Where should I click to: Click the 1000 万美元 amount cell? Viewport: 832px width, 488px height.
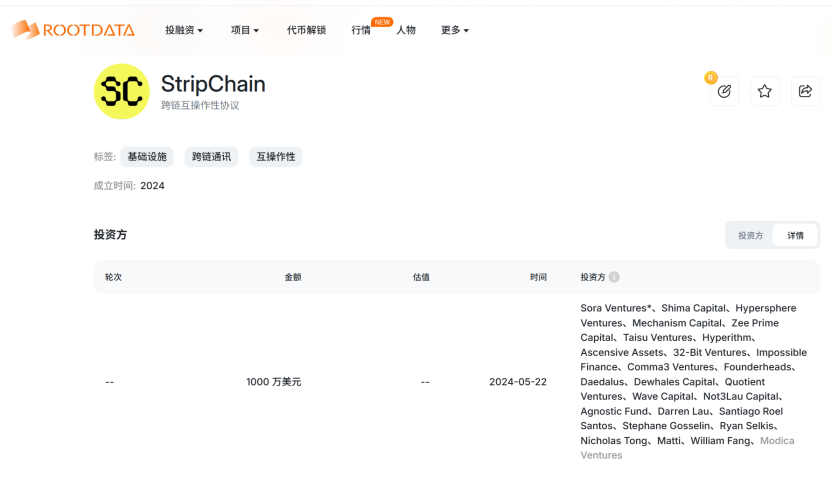[x=273, y=382]
